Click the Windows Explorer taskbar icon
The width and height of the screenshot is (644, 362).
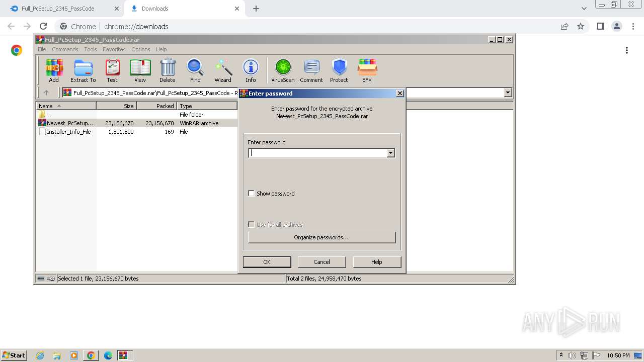[57, 355]
